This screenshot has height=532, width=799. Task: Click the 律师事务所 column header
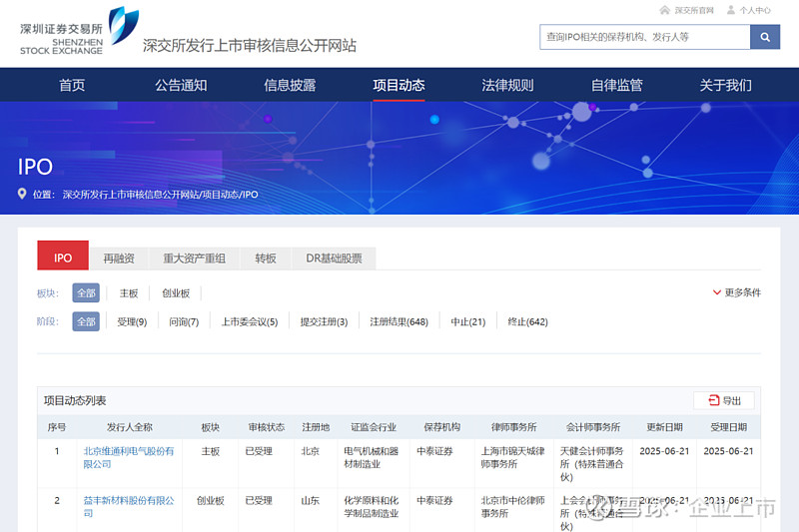pos(513,427)
